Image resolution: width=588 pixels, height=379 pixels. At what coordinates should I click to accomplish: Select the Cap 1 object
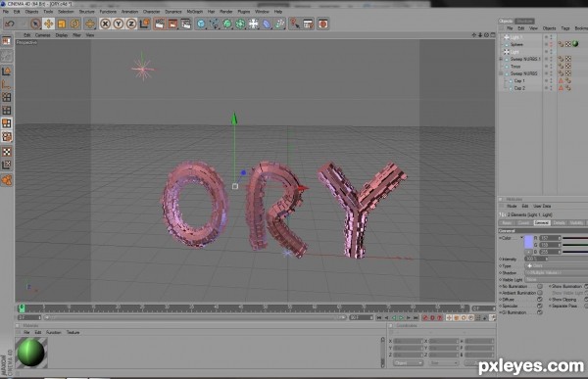click(519, 80)
